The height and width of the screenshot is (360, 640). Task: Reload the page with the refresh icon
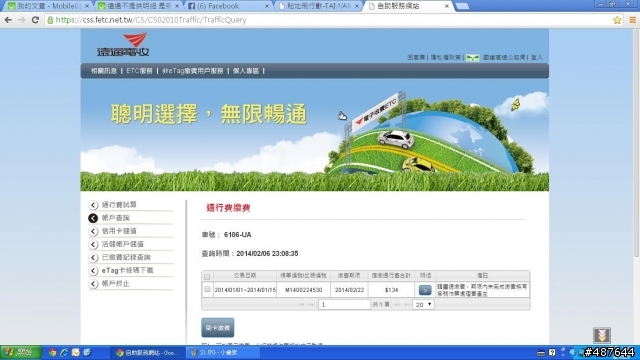pyautogui.click(x=36, y=20)
